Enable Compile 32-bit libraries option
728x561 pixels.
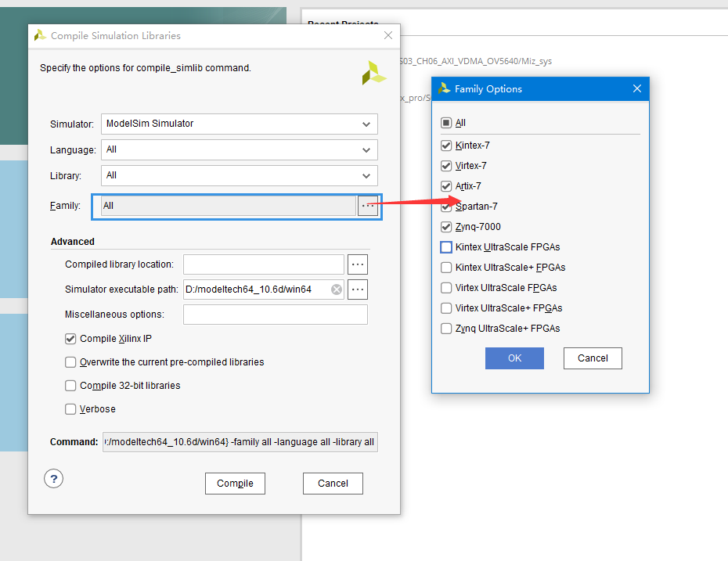tap(70, 386)
